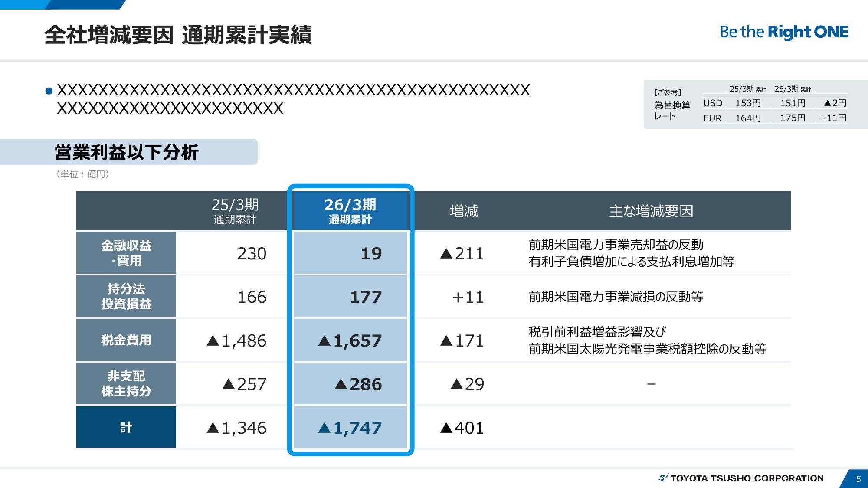Viewport: 868px width, 488px height.
Task: Click the ▲1,747 total value
Action: [x=350, y=428]
